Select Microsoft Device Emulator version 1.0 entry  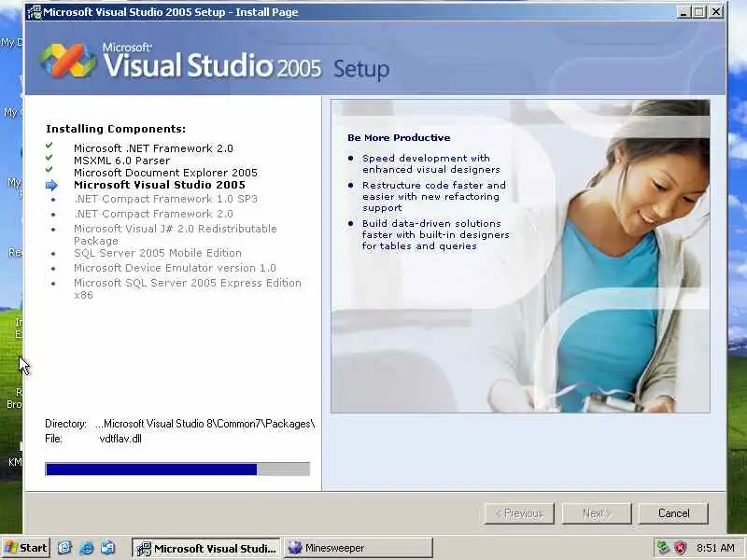pyautogui.click(x=175, y=268)
